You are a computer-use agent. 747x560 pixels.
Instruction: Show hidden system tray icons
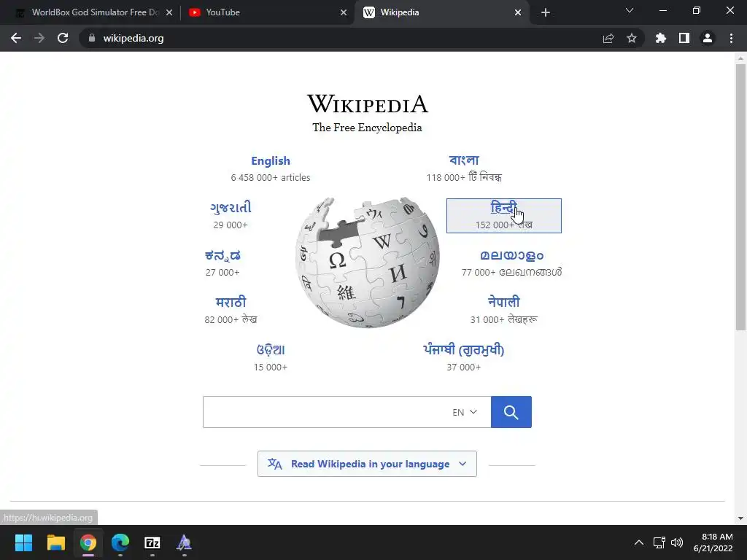point(639,542)
